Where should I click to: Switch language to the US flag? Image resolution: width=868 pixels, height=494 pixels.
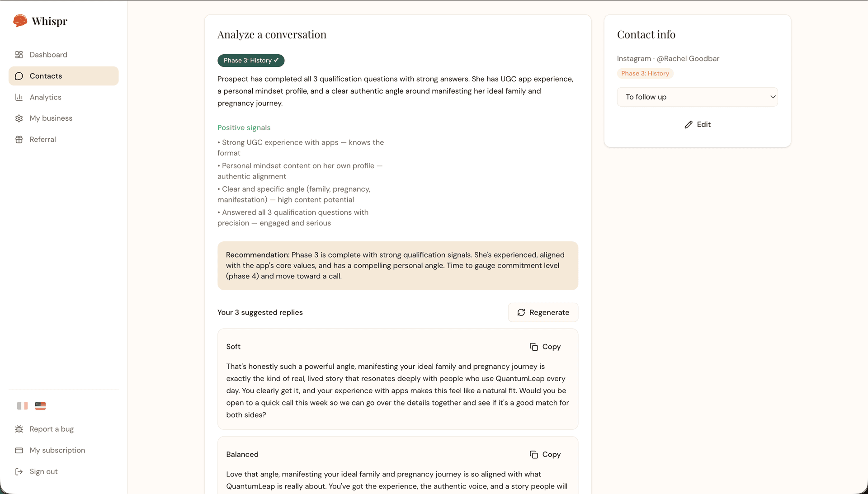point(40,406)
